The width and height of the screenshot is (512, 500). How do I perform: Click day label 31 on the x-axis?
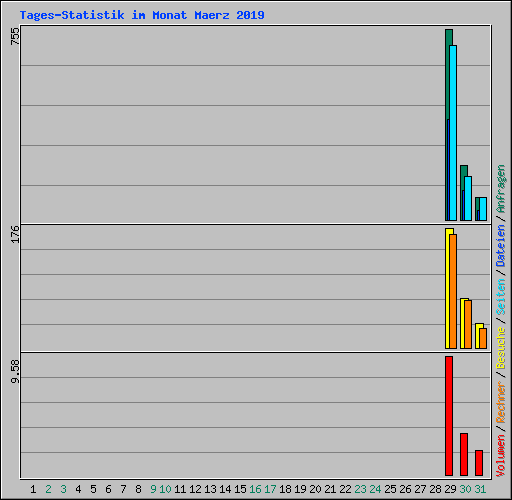[480, 489]
